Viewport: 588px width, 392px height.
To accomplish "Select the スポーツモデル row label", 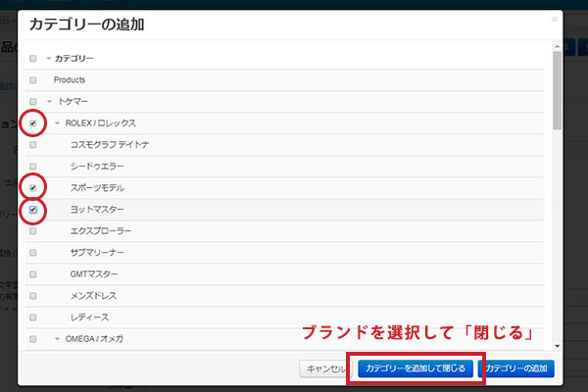I will (97, 188).
